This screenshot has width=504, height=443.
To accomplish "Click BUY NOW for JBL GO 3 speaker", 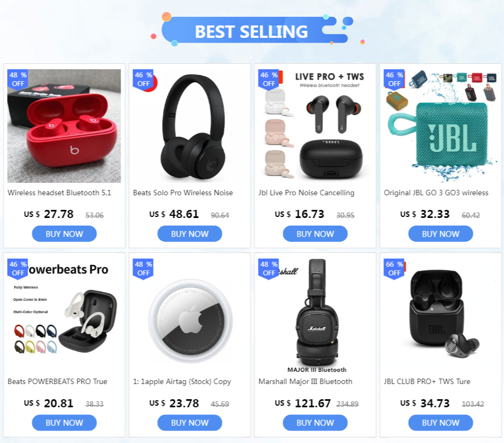I will (440, 234).
